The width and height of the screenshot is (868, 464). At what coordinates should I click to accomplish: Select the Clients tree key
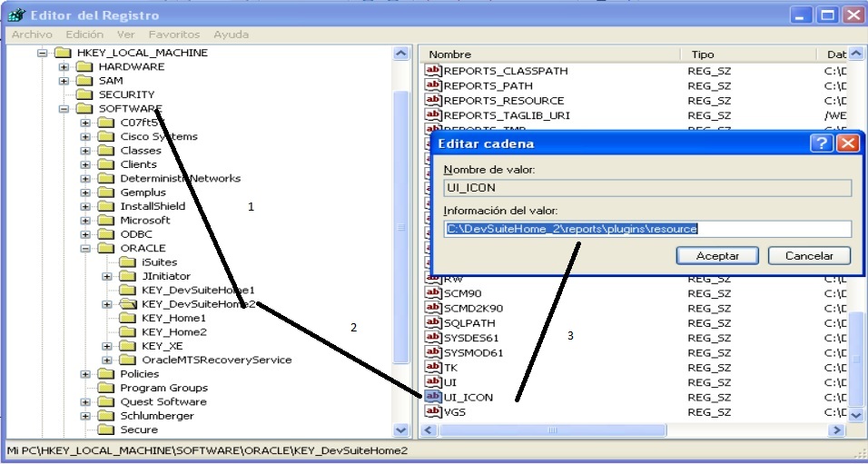[x=138, y=164]
